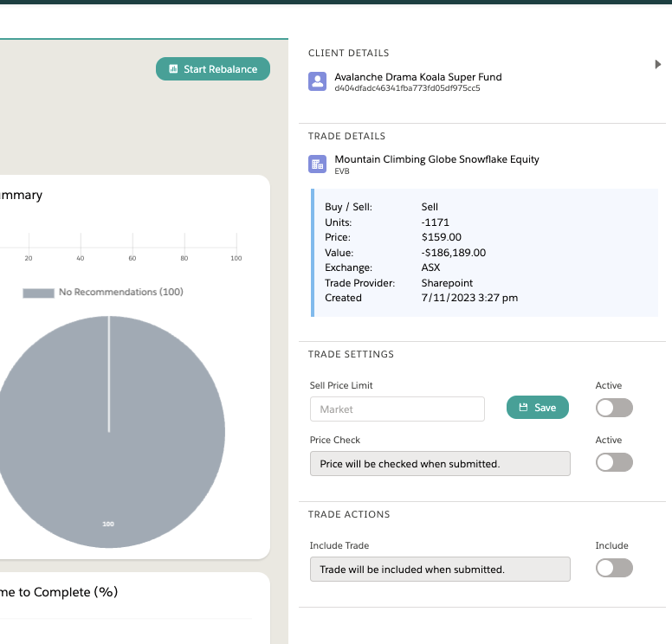Toggle the Include Trade switch
672x644 pixels.
pyautogui.click(x=614, y=568)
